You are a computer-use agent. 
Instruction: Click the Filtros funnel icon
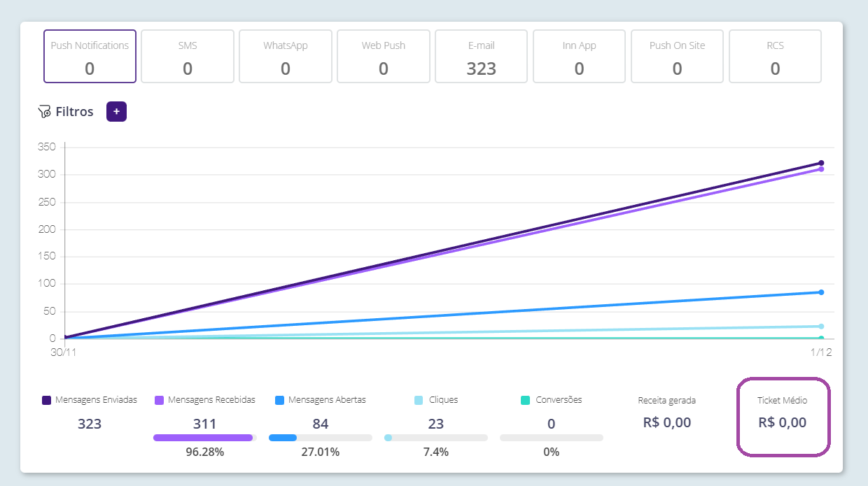[44, 112]
